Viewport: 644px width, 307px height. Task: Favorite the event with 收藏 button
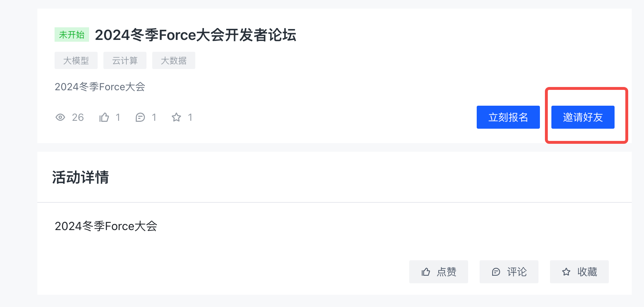pyautogui.click(x=579, y=272)
